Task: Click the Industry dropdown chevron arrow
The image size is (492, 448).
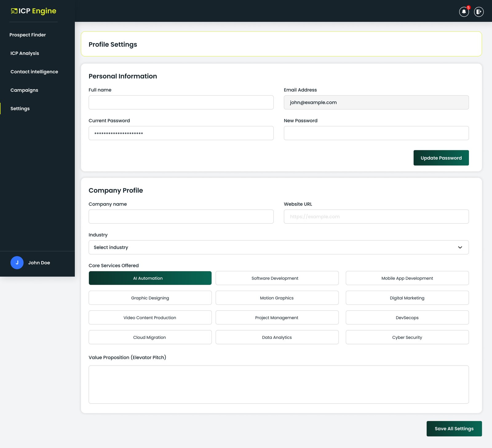Action: pyautogui.click(x=460, y=247)
